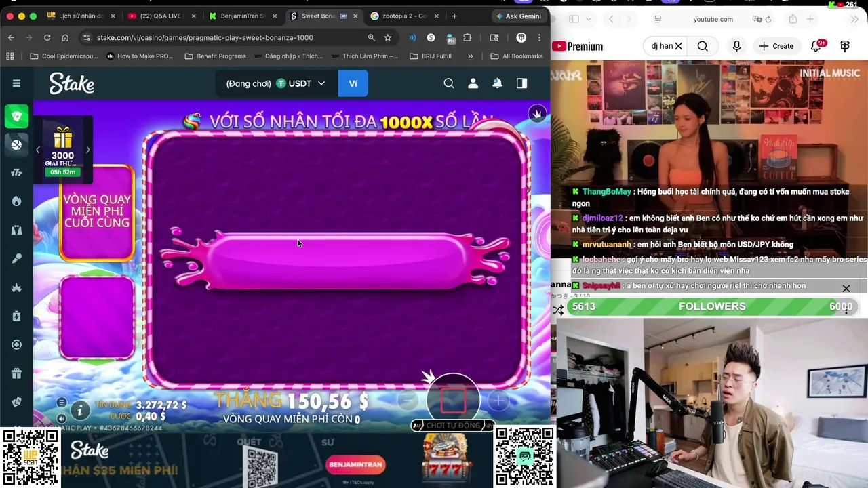
Task: Click the round arrow badge at game top-right
Action: click(x=537, y=114)
